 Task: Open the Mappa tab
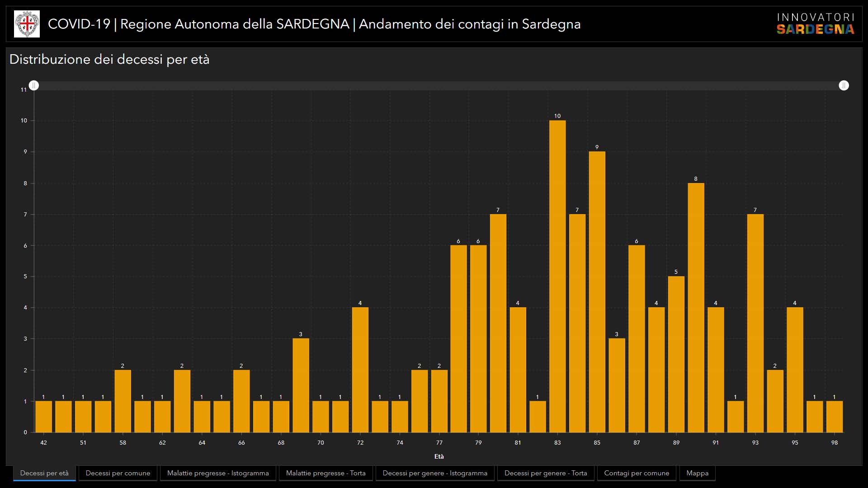point(697,473)
